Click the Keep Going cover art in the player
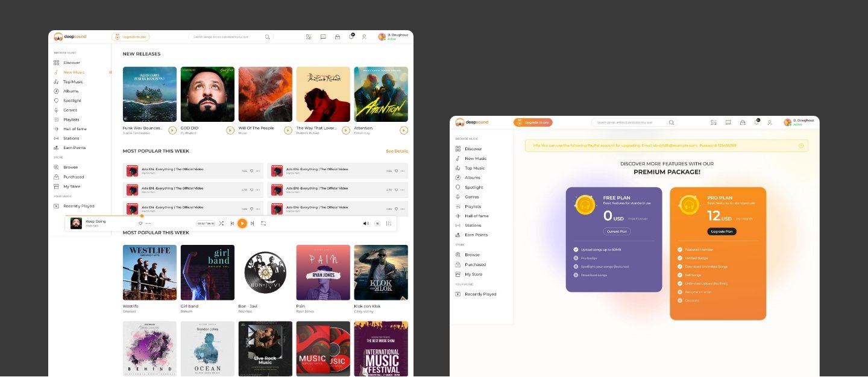The width and height of the screenshot is (868, 377). (x=76, y=223)
